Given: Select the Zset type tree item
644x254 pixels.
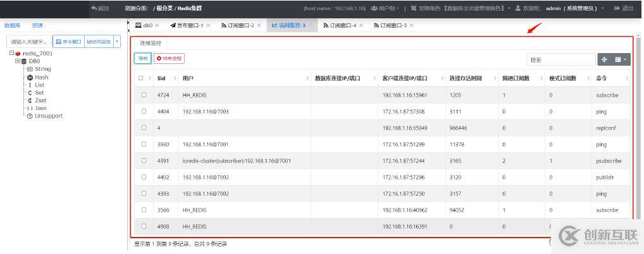Looking at the screenshot, I should point(37,100).
